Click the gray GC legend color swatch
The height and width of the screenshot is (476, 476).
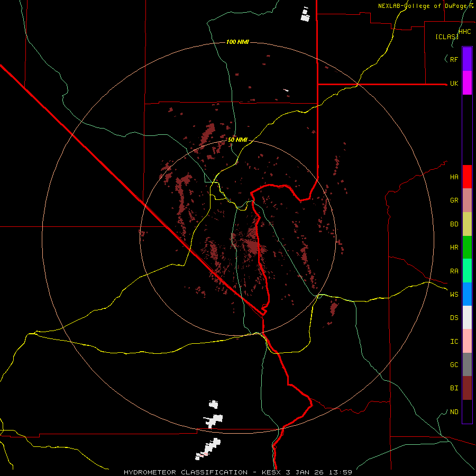coord(467,364)
